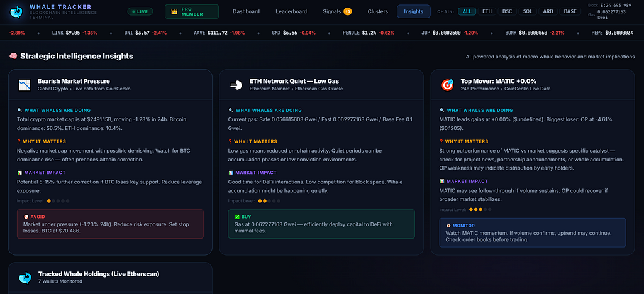Click the 7 Wallets Monitored subtitle
The height and width of the screenshot is (294, 644).
(60, 281)
